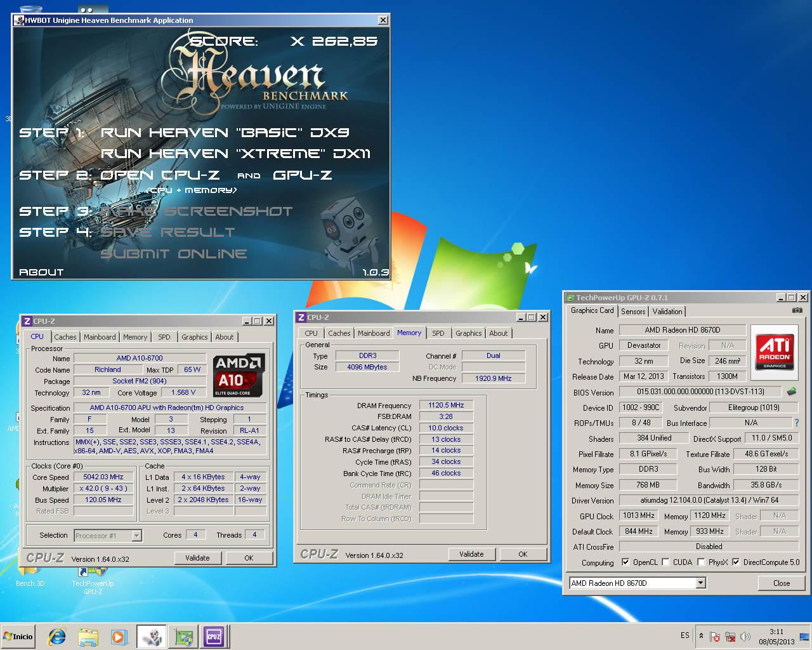The height and width of the screenshot is (650, 812).
Task: Toggle the OpenCL checkbox
Action: pos(625,562)
